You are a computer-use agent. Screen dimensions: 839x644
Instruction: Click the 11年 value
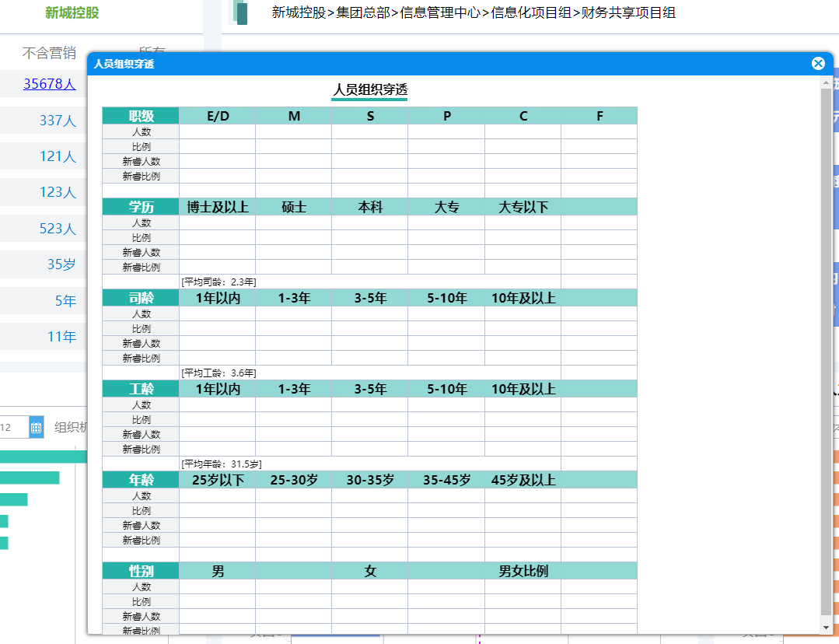pos(61,337)
